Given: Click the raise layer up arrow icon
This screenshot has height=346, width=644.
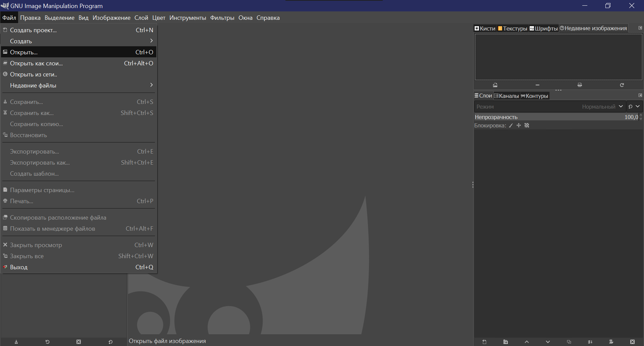Looking at the screenshot, I should (527, 342).
